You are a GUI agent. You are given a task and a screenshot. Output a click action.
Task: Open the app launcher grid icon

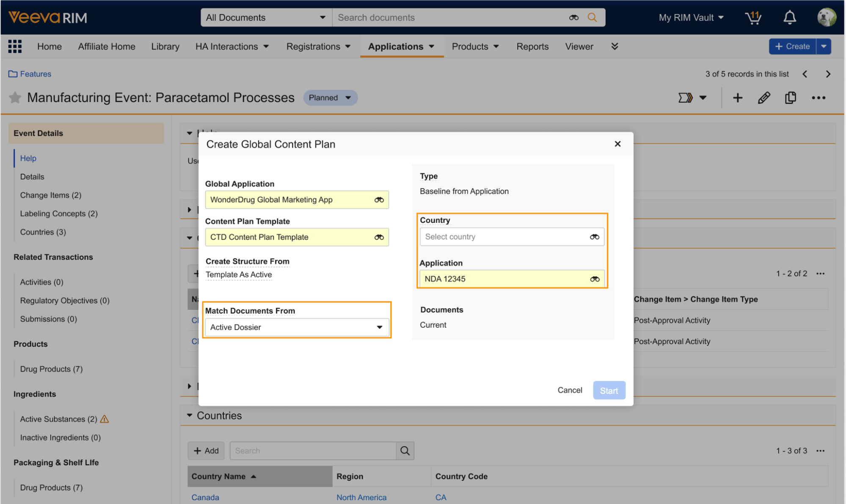[15, 47]
